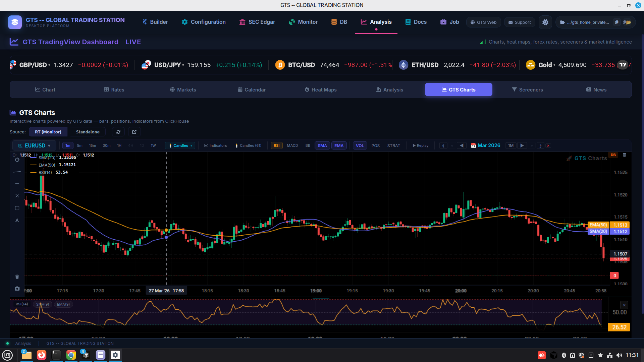Viewport: 644px width, 362px height.
Task: Click the database stack icon on chart
Action: point(625,155)
